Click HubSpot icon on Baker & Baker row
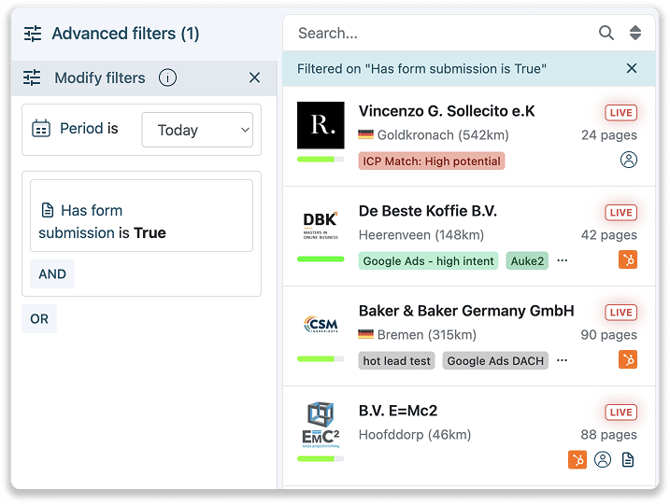This screenshot has height=504, width=670. pyautogui.click(x=627, y=360)
